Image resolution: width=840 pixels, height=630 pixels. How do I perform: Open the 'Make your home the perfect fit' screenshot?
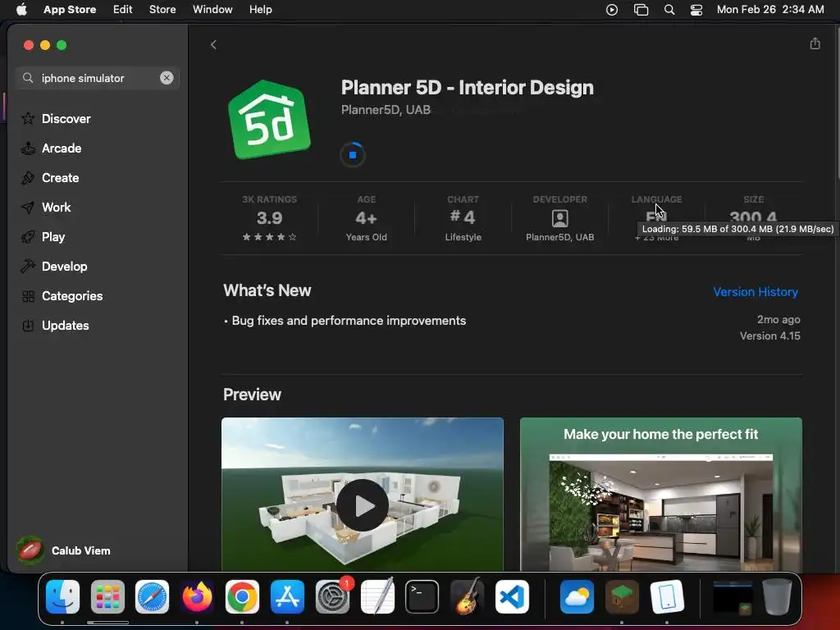[660, 494]
